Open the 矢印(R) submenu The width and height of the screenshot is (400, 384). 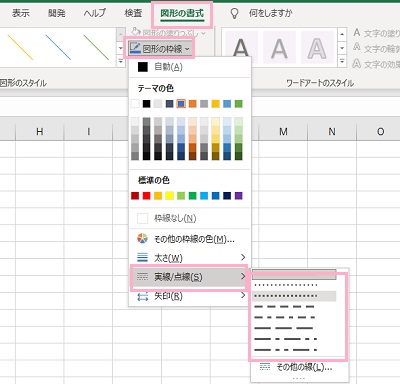tap(189, 296)
